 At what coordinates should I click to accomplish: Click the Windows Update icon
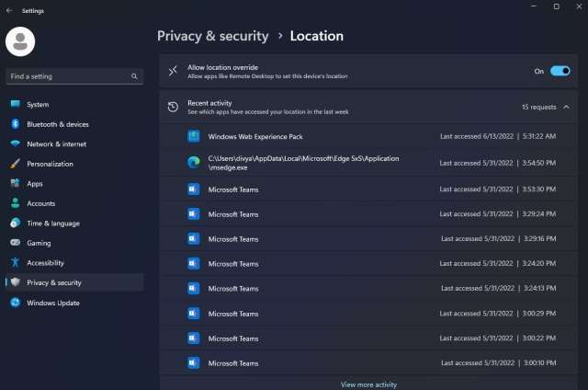click(x=15, y=303)
